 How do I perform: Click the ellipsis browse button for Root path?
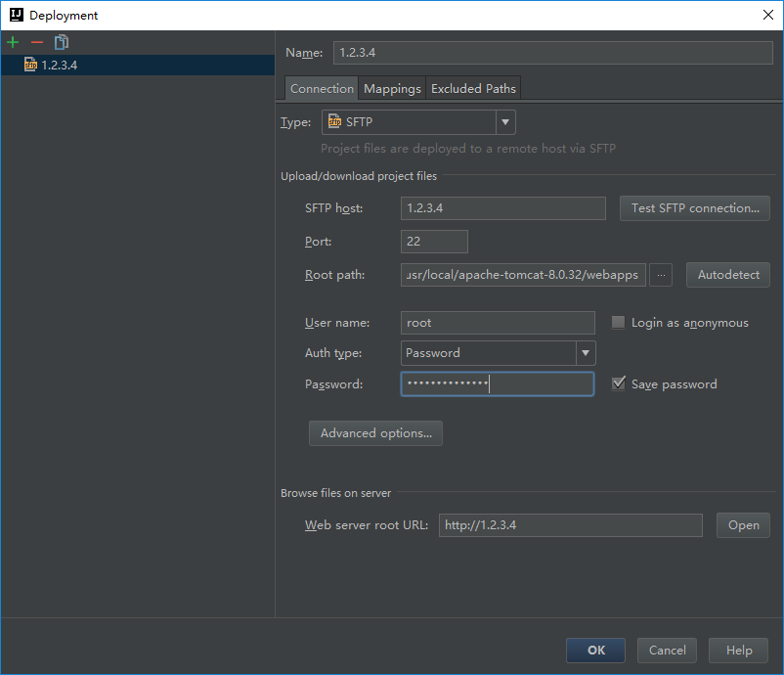[662, 275]
